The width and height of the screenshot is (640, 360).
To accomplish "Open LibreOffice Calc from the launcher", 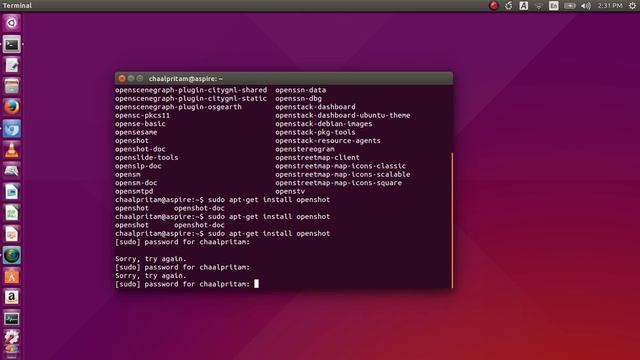I will pos(11,213).
